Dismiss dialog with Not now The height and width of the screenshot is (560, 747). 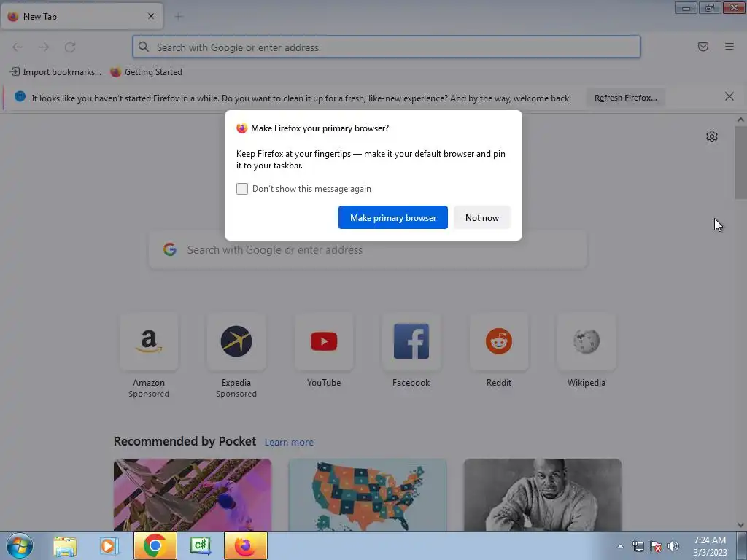(x=482, y=217)
